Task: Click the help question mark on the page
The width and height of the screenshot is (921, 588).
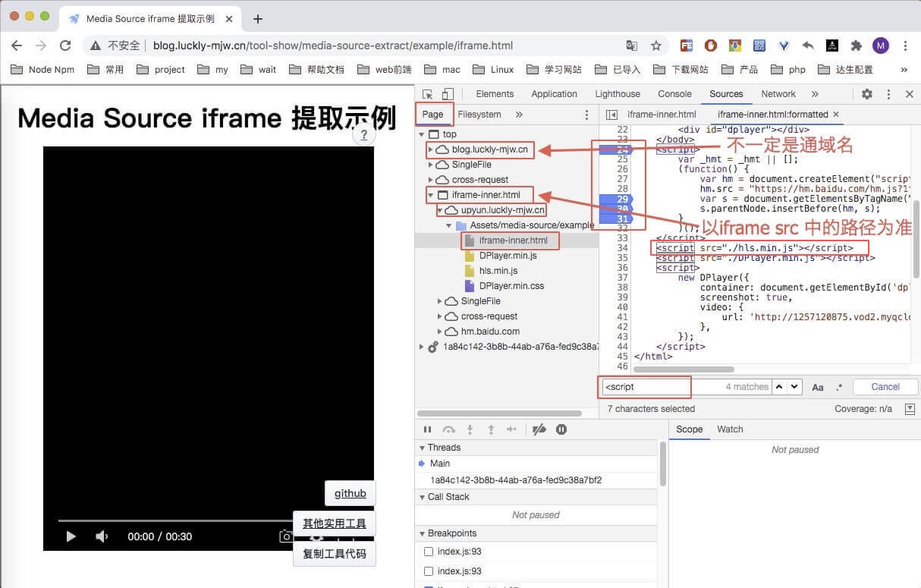Action: (364, 135)
